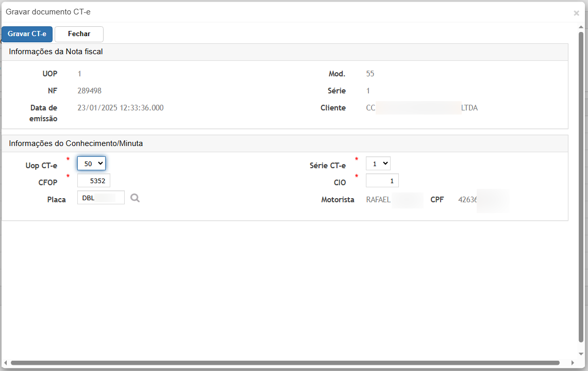
Task: Click the scroll-right arrow on the horizontal scrollbar
Action: [572, 363]
